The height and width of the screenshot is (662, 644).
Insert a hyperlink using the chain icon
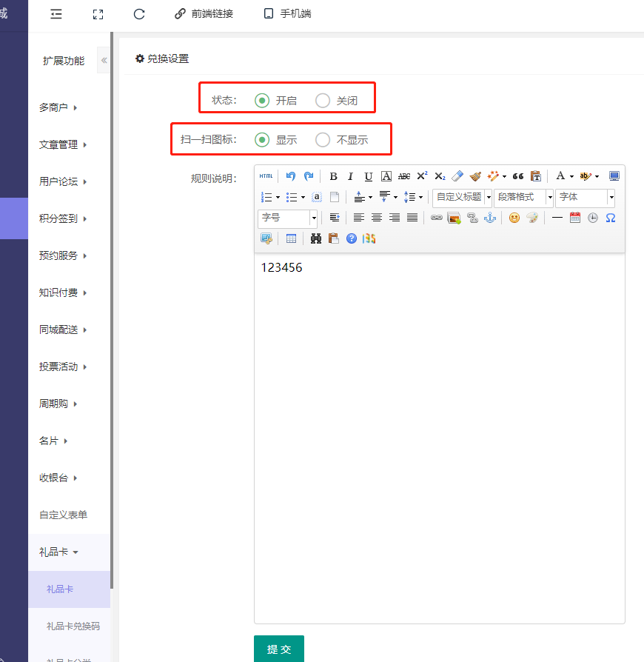tap(437, 218)
